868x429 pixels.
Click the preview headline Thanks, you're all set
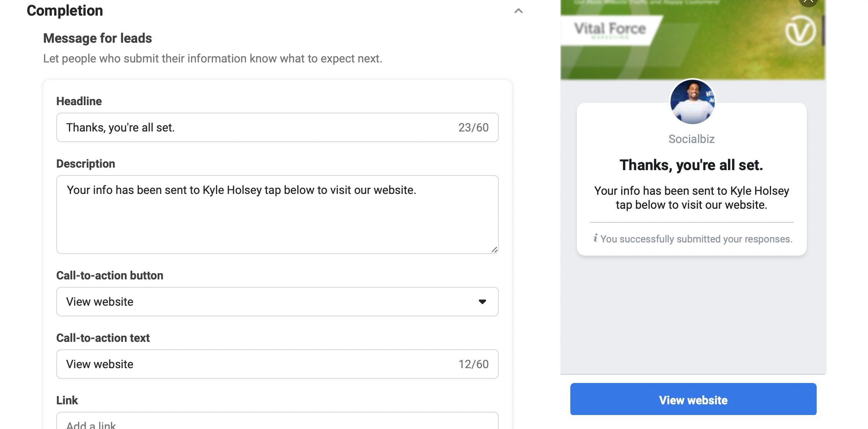[691, 165]
